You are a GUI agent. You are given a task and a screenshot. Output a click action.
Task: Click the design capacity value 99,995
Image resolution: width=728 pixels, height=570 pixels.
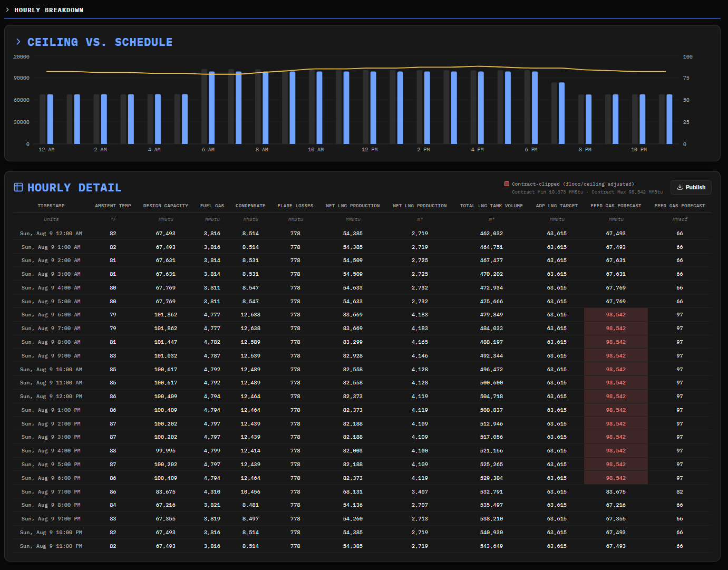[166, 451]
